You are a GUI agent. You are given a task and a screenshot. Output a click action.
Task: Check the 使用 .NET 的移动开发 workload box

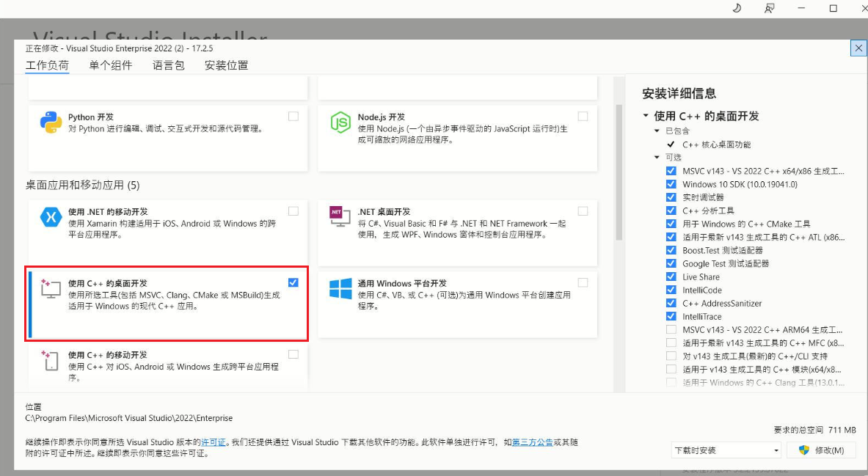pyautogui.click(x=293, y=211)
